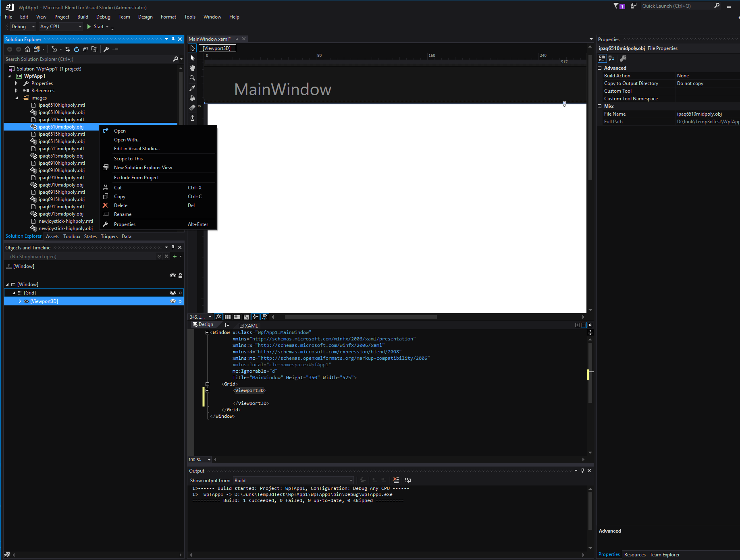Viewport: 740px width, 560px height.
Task: Toggle lock for the [Grid] row
Action: [x=180, y=293]
